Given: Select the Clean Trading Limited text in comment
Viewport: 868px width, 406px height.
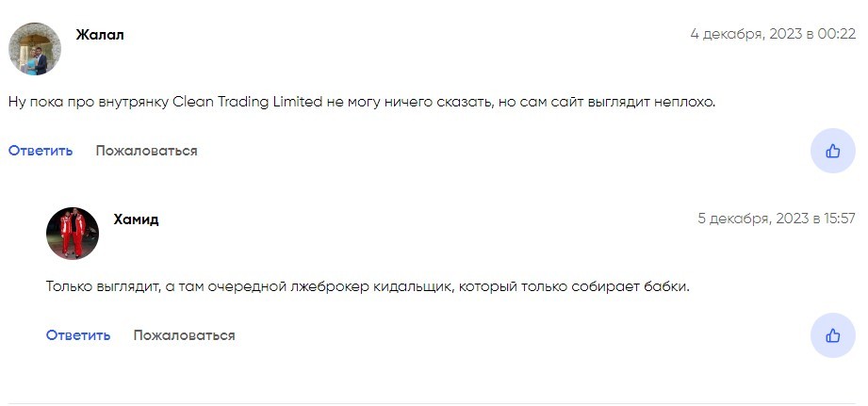Looking at the screenshot, I should pyautogui.click(x=248, y=103).
